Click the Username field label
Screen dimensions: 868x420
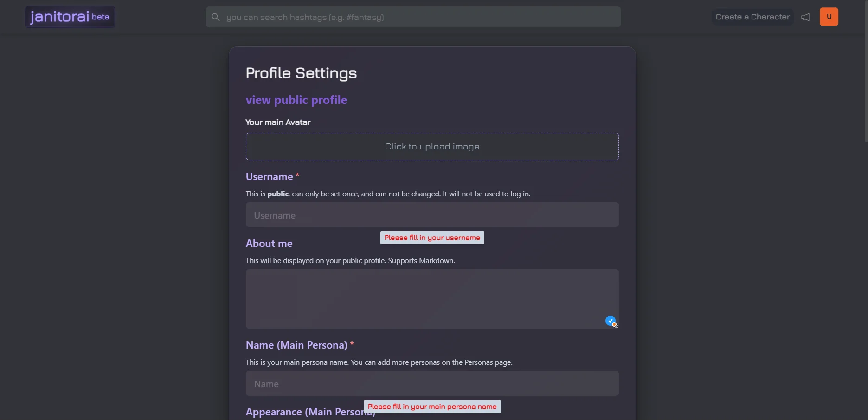(x=269, y=177)
